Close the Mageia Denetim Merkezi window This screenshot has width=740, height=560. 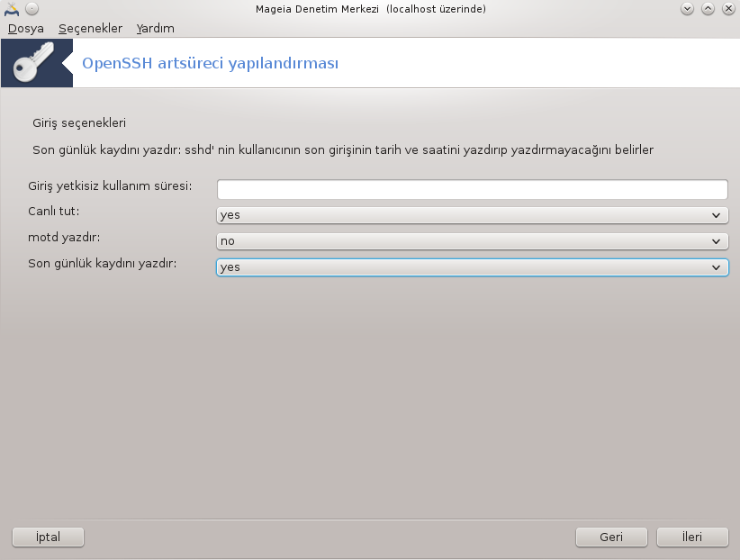[x=728, y=8]
